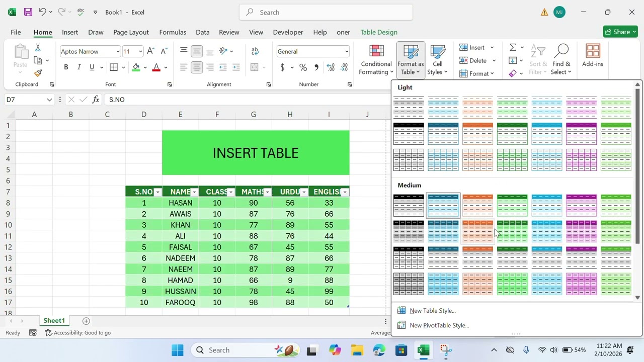Open Microsoft Edge from the taskbar
644x362 pixels.
pos(379,350)
